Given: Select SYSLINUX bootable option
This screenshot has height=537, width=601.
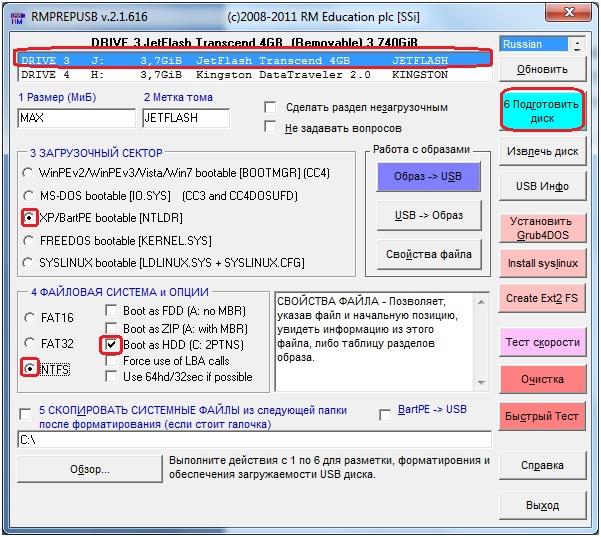Looking at the screenshot, I should 29,262.
